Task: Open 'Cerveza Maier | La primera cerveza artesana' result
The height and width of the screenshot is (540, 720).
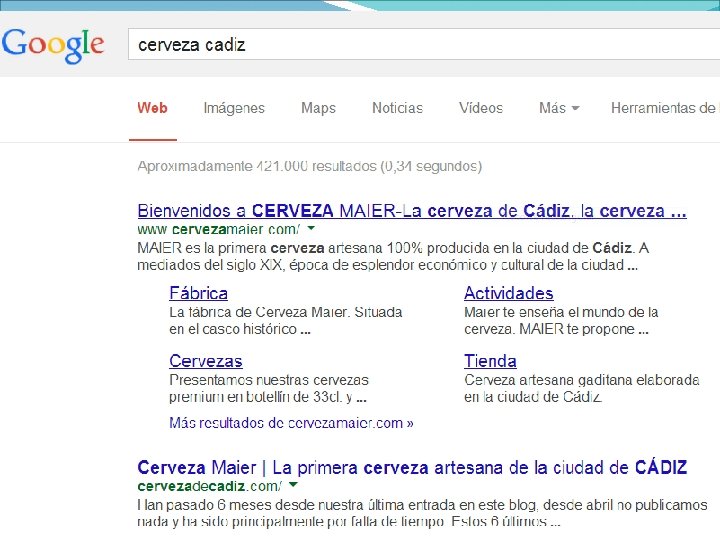Action: [412, 467]
